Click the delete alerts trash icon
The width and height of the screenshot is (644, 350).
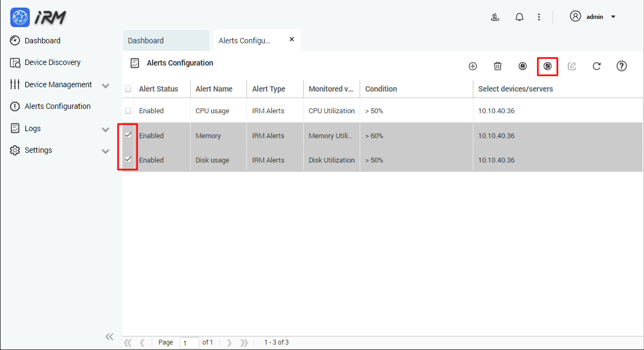click(x=498, y=66)
